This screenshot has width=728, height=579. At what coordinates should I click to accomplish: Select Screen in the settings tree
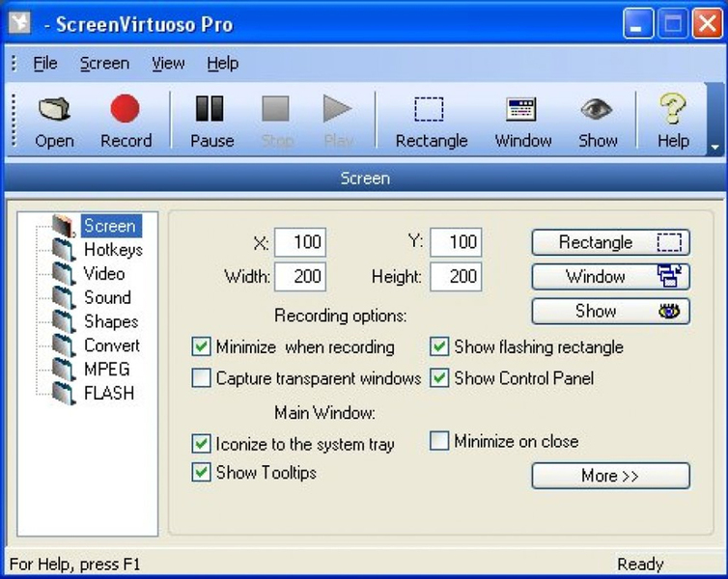(x=111, y=226)
